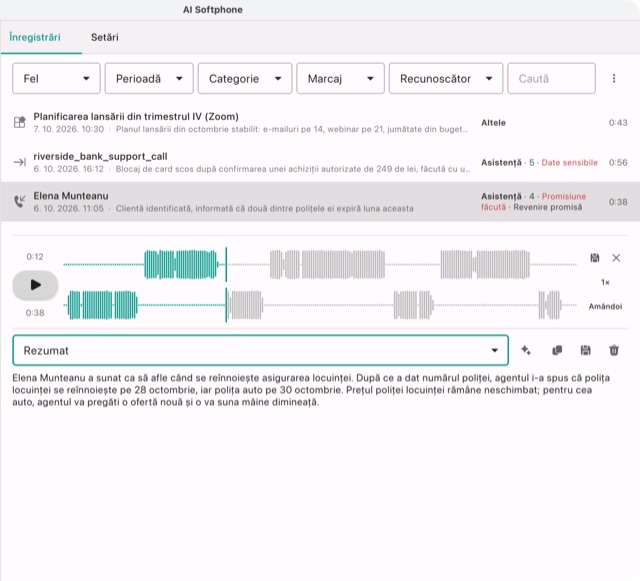Copy the summary text via copy icon
The height and width of the screenshot is (581, 640).
click(557, 350)
